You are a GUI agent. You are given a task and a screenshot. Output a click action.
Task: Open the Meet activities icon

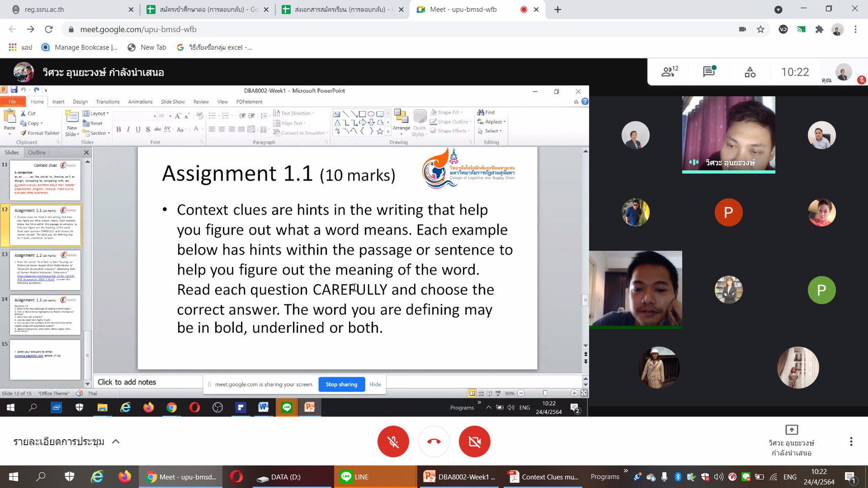point(750,72)
